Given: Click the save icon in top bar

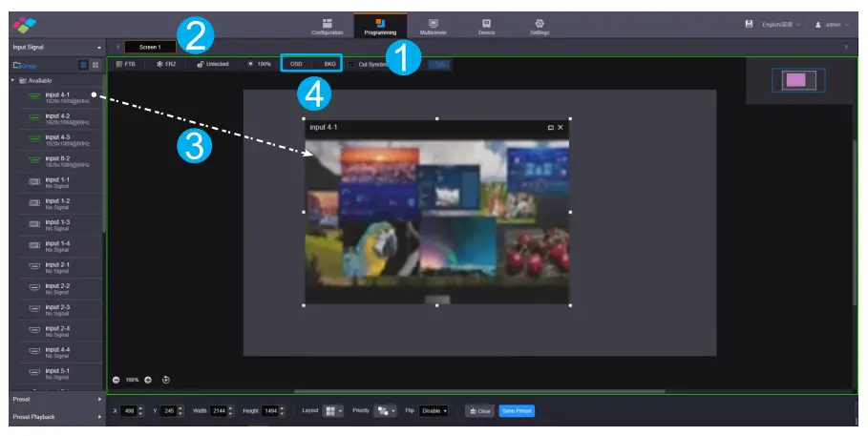Looking at the screenshot, I should 749,25.
